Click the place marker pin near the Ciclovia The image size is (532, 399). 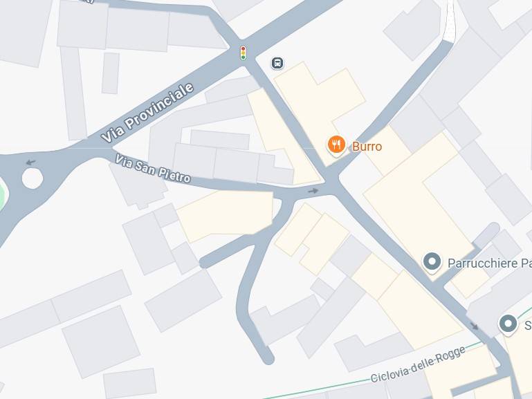pyautogui.click(x=508, y=324)
